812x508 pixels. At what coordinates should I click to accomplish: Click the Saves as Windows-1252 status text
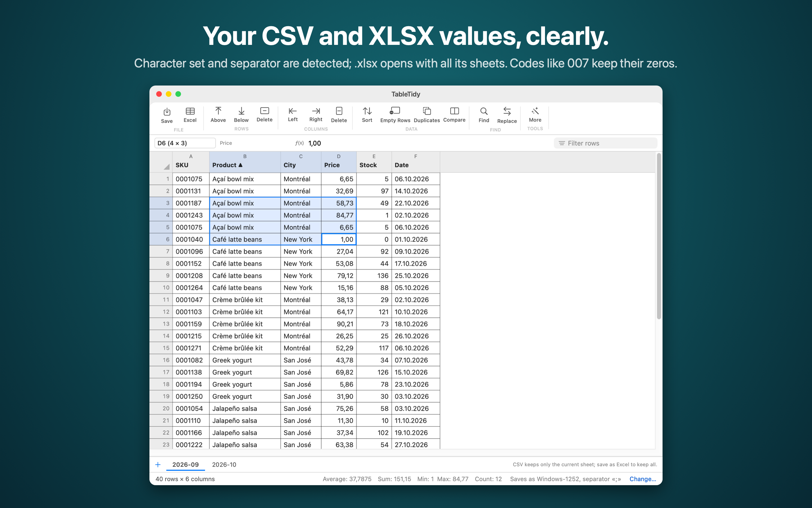point(565,479)
